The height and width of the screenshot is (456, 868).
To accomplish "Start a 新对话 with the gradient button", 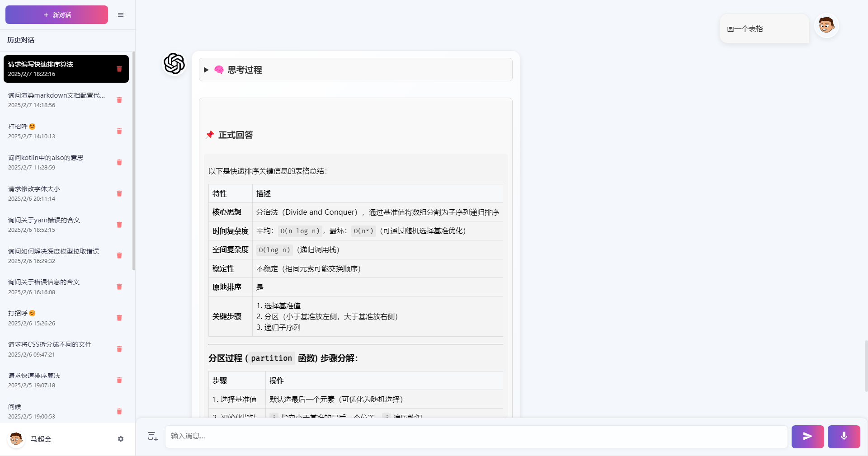I will coord(57,15).
